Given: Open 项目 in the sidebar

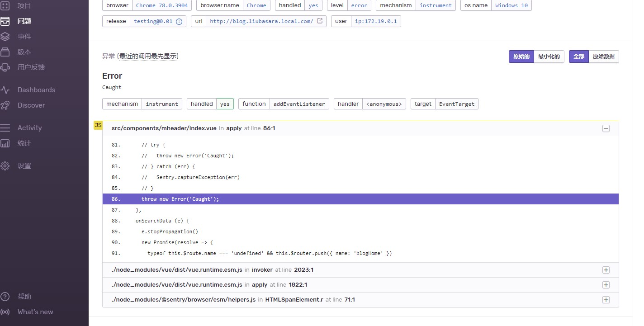Looking at the screenshot, I should tap(24, 5).
